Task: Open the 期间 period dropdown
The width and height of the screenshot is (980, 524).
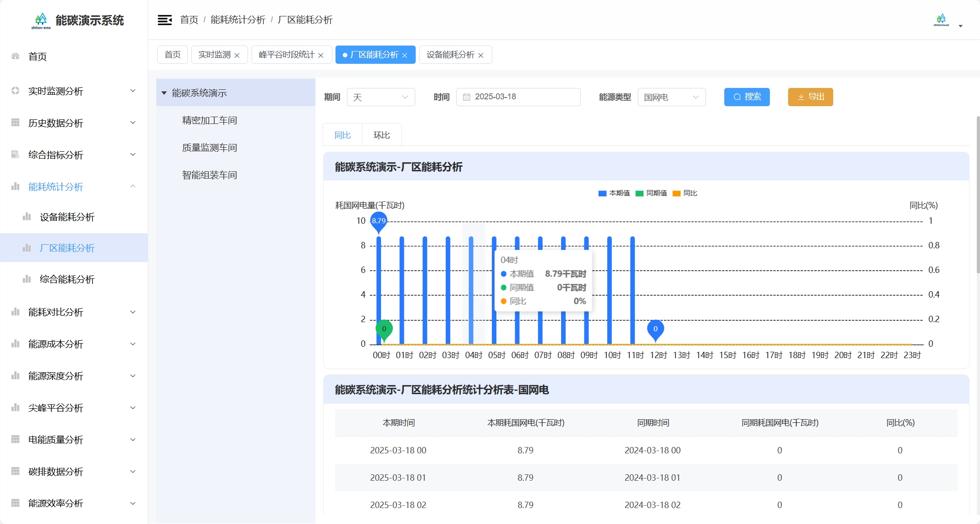Action: click(x=381, y=97)
